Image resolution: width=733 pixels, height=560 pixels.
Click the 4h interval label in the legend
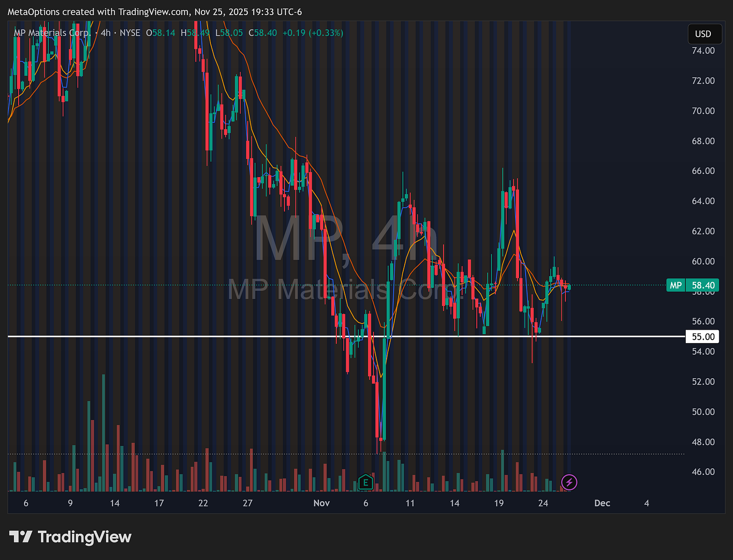point(105,33)
